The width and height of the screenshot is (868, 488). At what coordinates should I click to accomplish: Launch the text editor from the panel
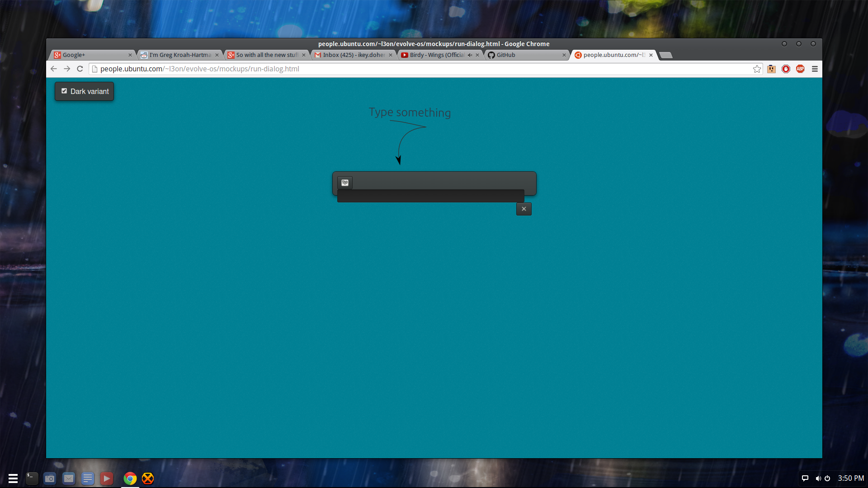pyautogui.click(x=88, y=478)
